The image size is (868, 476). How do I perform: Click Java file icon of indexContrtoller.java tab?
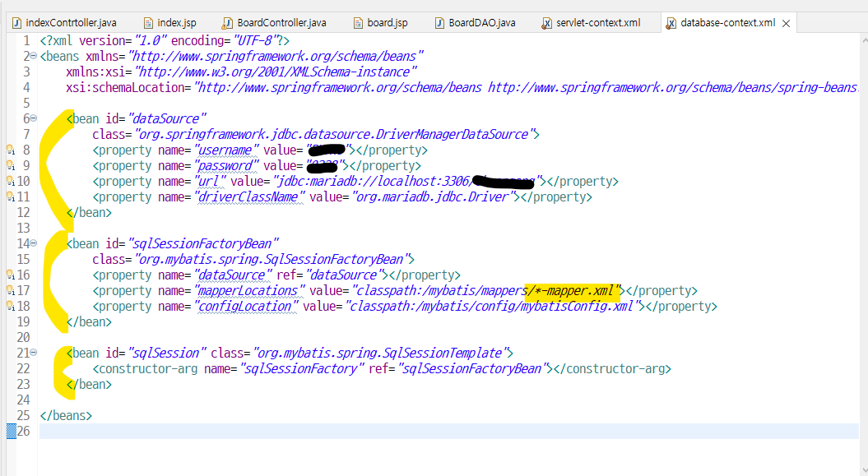[16, 23]
